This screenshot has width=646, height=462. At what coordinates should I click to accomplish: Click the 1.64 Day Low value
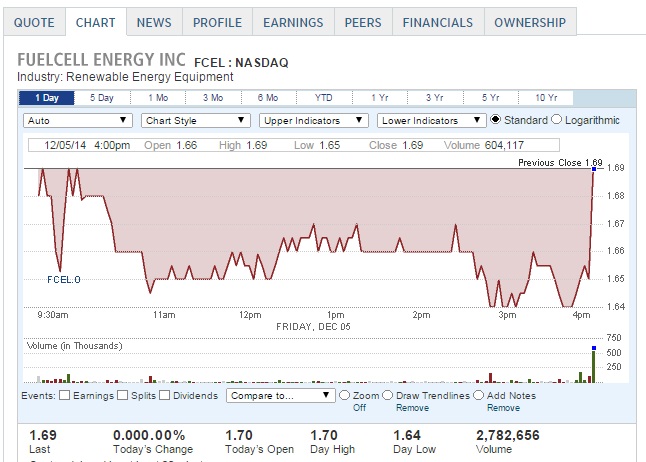click(x=407, y=435)
